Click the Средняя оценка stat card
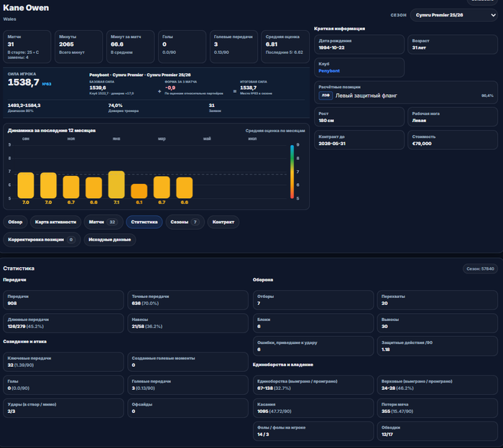503x448 pixels. (285, 47)
